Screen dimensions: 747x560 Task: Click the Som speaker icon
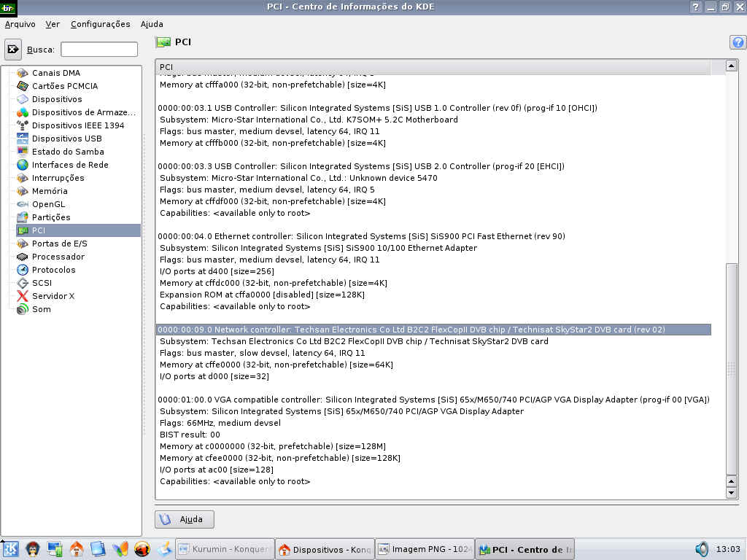(x=23, y=309)
